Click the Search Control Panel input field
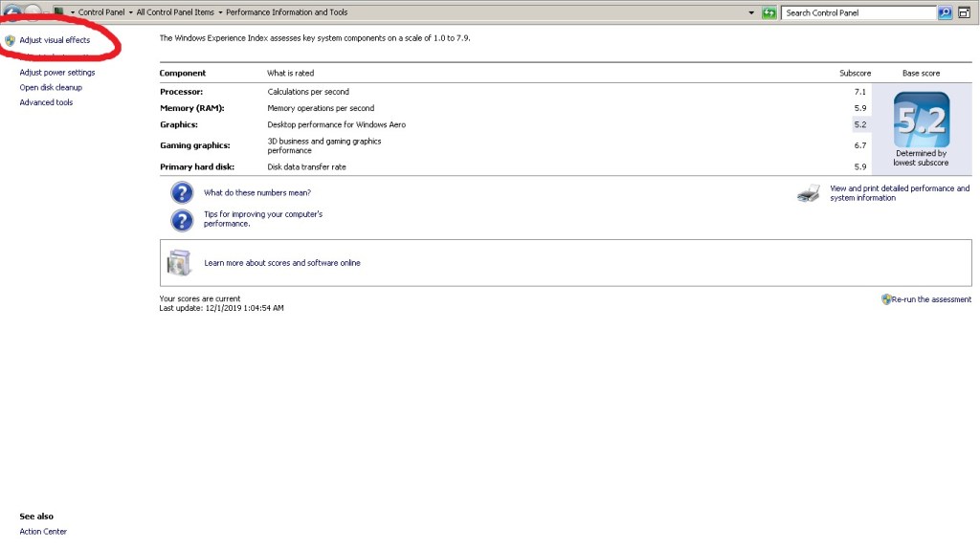Viewport: 980px width, 550px height. [857, 12]
